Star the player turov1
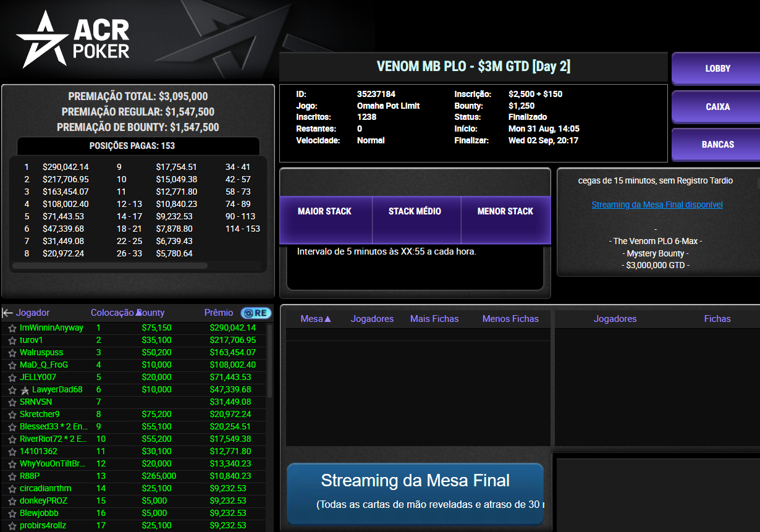Image resolution: width=760 pixels, height=532 pixels. (12, 340)
